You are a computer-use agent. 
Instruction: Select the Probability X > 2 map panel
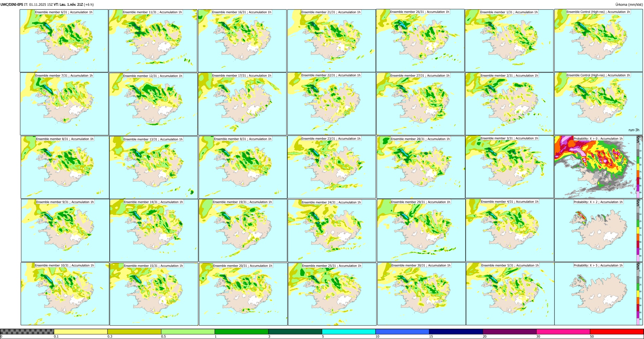599,230
